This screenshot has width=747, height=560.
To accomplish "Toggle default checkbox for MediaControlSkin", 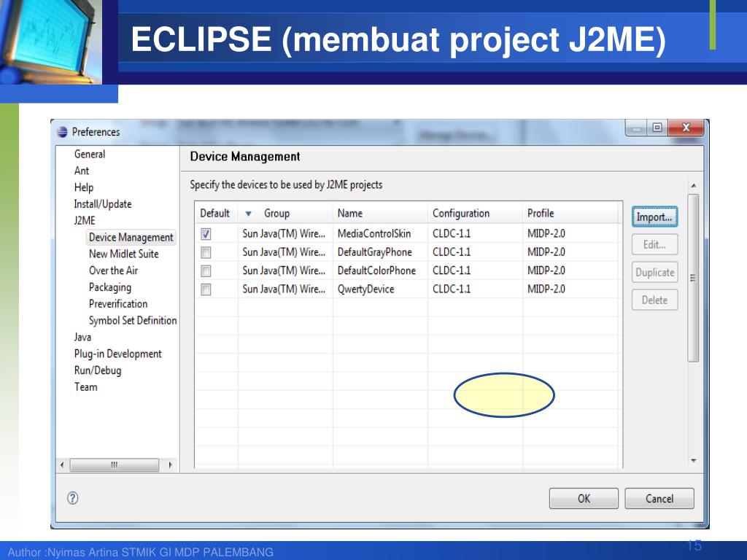I will click(x=206, y=234).
